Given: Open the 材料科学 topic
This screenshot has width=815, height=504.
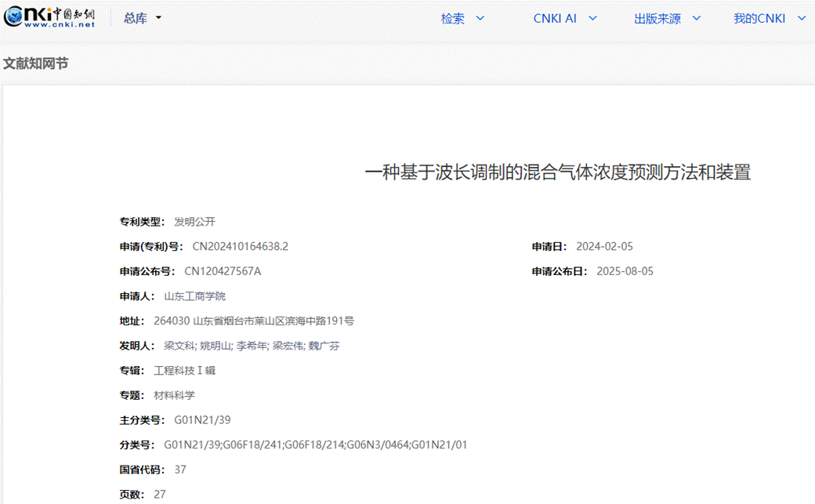Looking at the screenshot, I should 174,396.
